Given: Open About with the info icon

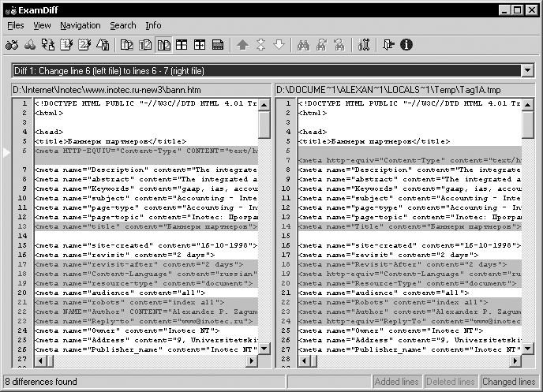Looking at the screenshot, I should pos(406,45).
